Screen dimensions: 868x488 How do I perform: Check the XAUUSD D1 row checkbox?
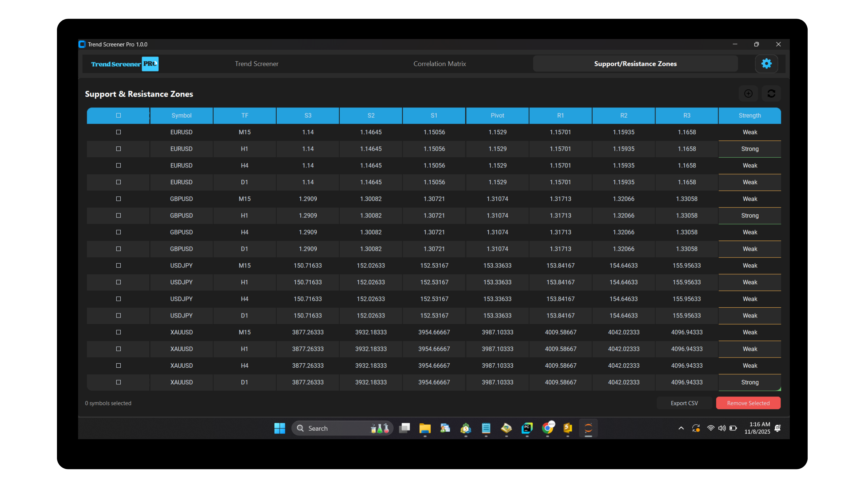[x=118, y=382]
